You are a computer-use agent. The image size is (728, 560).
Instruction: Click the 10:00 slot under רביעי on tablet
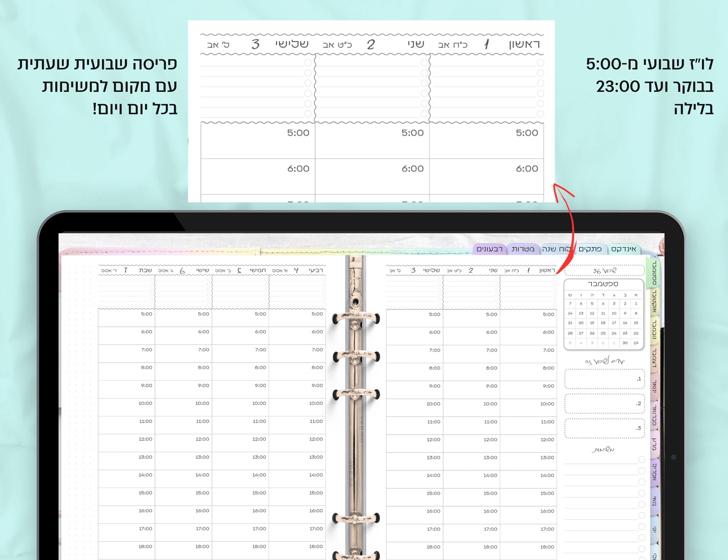[x=297, y=407]
